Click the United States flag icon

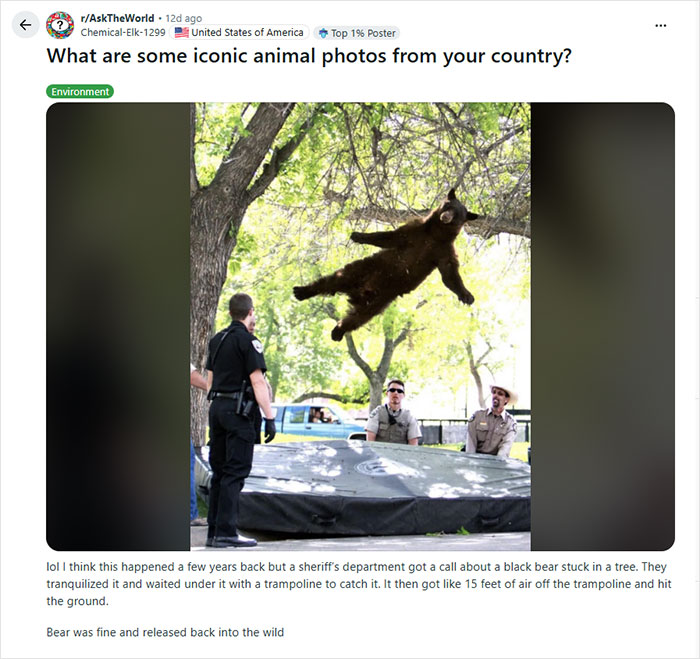tap(182, 33)
